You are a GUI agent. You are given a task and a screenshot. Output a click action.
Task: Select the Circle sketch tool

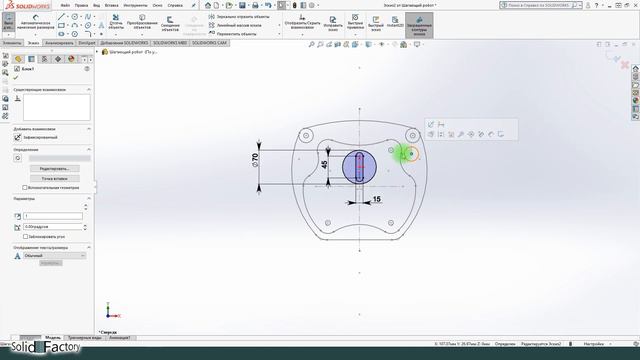(75, 17)
